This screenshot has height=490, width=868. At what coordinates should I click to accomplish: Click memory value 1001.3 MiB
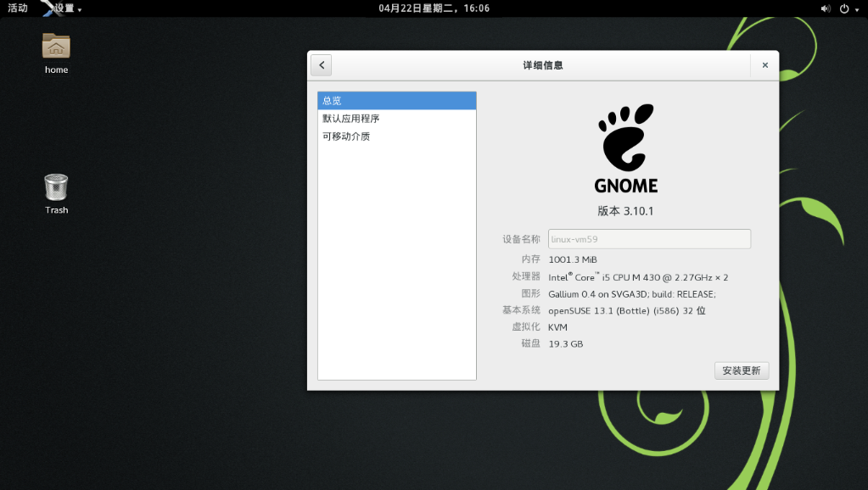[573, 259]
